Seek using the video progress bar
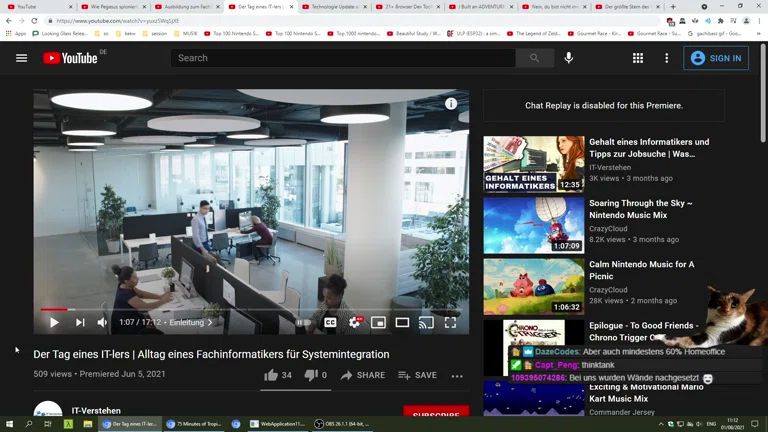 coord(250,309)
